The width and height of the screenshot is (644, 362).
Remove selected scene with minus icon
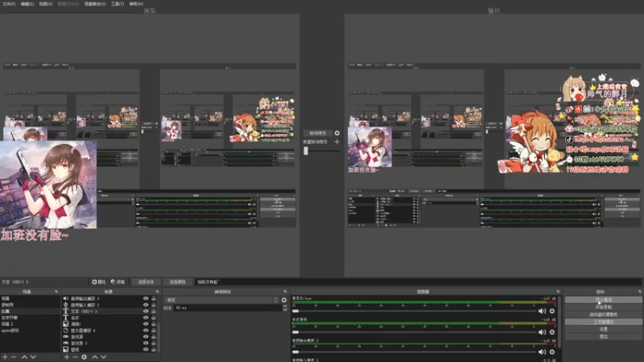point(14,357)
